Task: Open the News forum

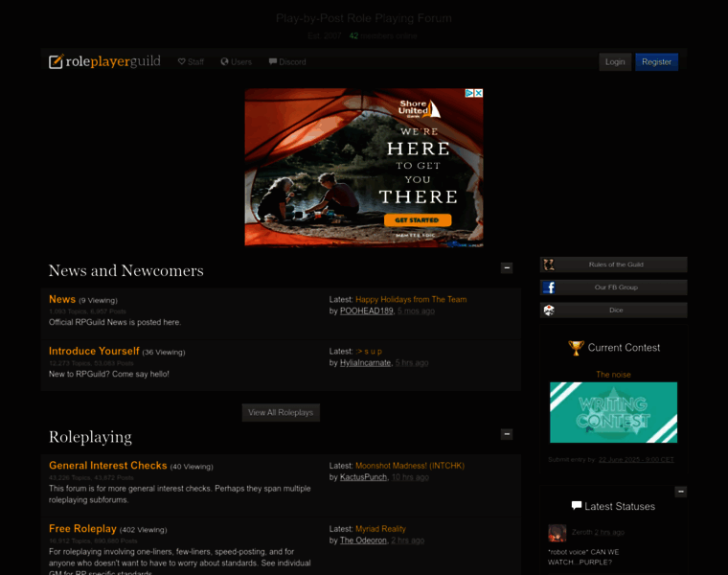Action: point(62,300)
